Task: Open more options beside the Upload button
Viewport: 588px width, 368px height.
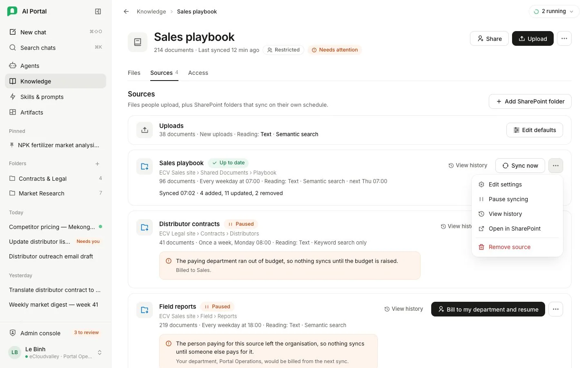Action: 564,38
